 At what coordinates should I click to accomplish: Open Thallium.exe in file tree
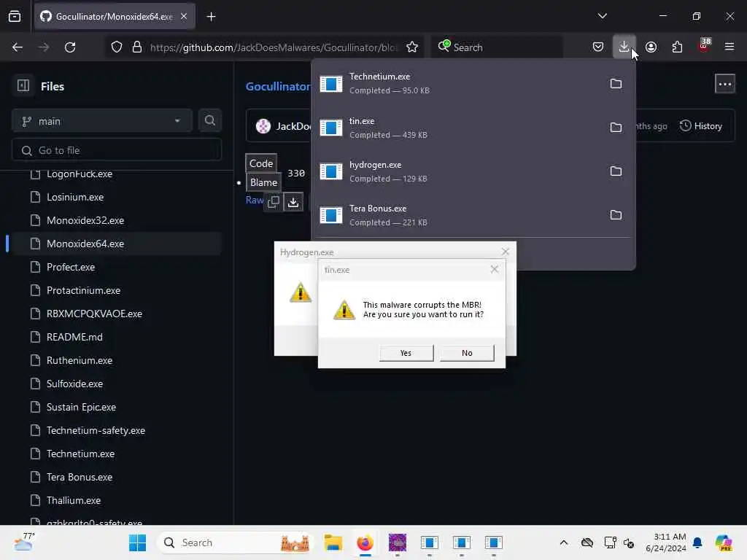click(x=74, y=500)
